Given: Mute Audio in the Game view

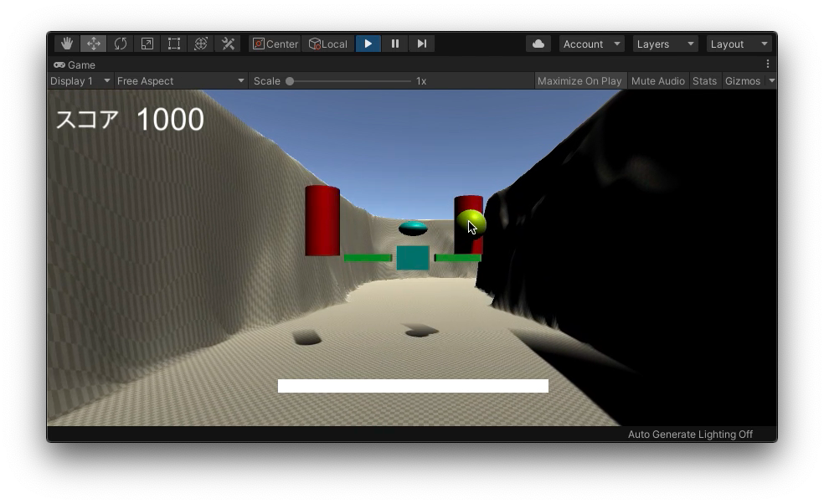Looking at the screenshot, I should pos(657,81).
